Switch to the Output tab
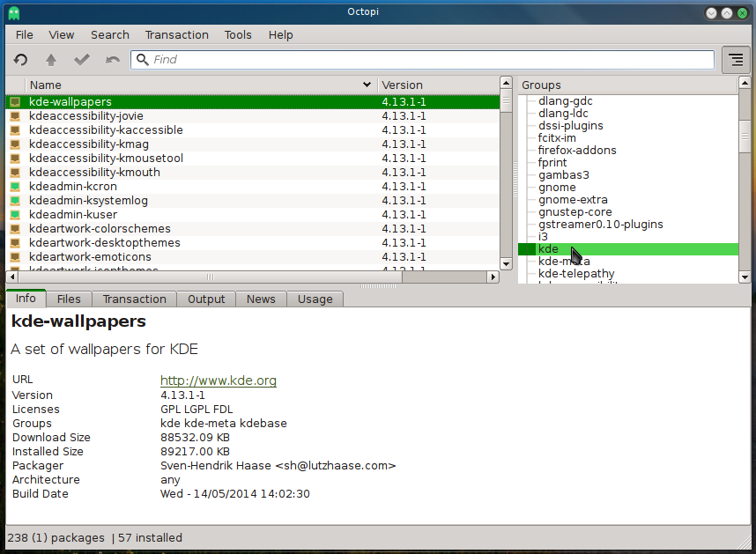 [x=206, y=299]
